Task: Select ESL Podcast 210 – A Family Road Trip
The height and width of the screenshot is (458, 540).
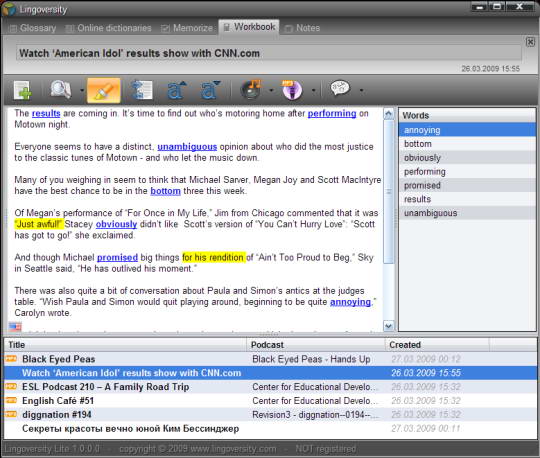Action: pyautogui.click(x=270, y=387)
